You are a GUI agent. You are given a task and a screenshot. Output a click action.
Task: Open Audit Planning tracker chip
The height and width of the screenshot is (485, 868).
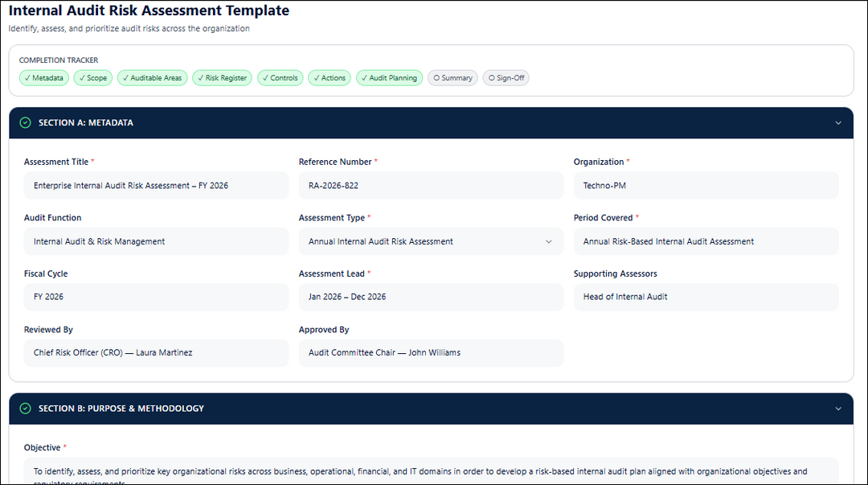coord(389,78)
